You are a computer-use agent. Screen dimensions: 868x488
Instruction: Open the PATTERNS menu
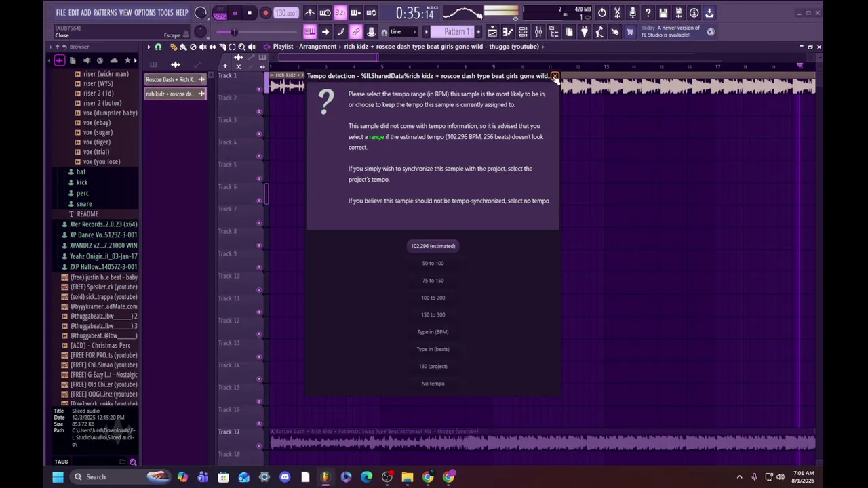click(x=105, y=13)
